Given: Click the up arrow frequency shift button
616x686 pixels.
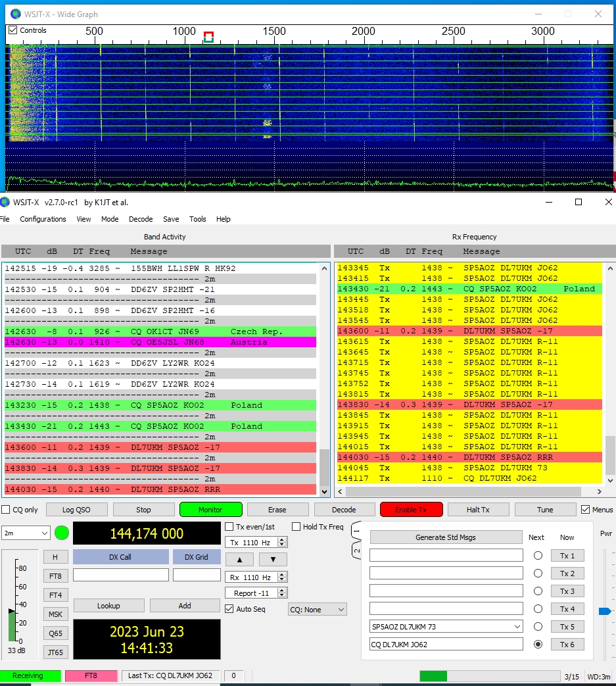Looking at the screenshot, I should tap(239, 559).
